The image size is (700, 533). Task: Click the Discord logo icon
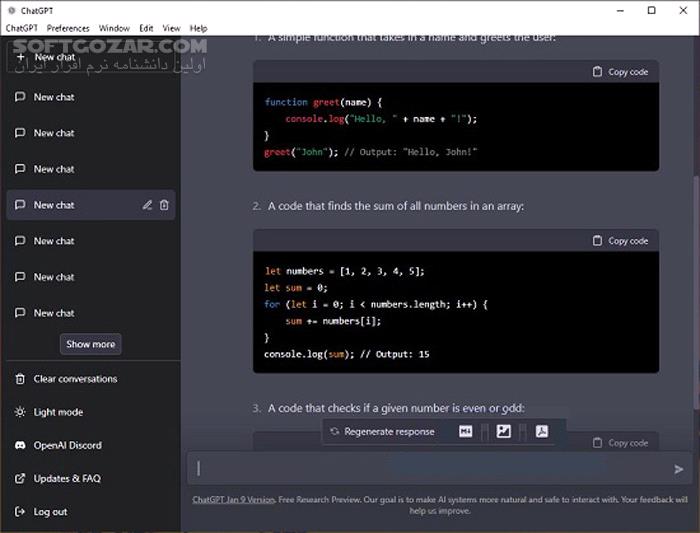20,445
